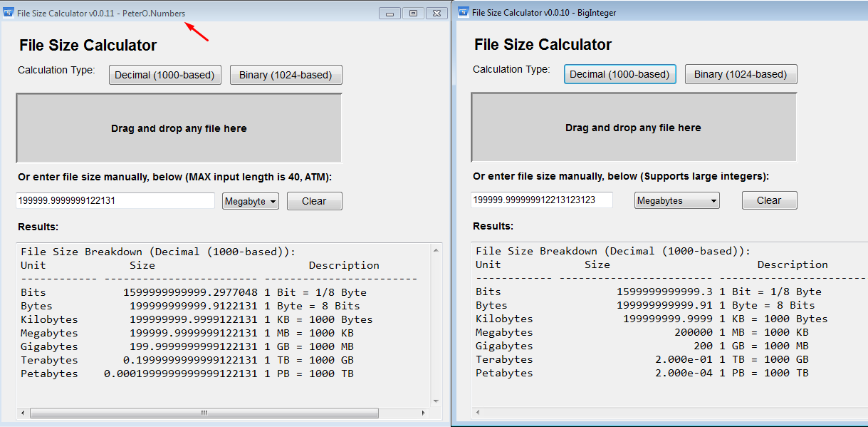
Task: Click the down scroll arrow of the PeterO.Numbers results
Action: (436, 401)
